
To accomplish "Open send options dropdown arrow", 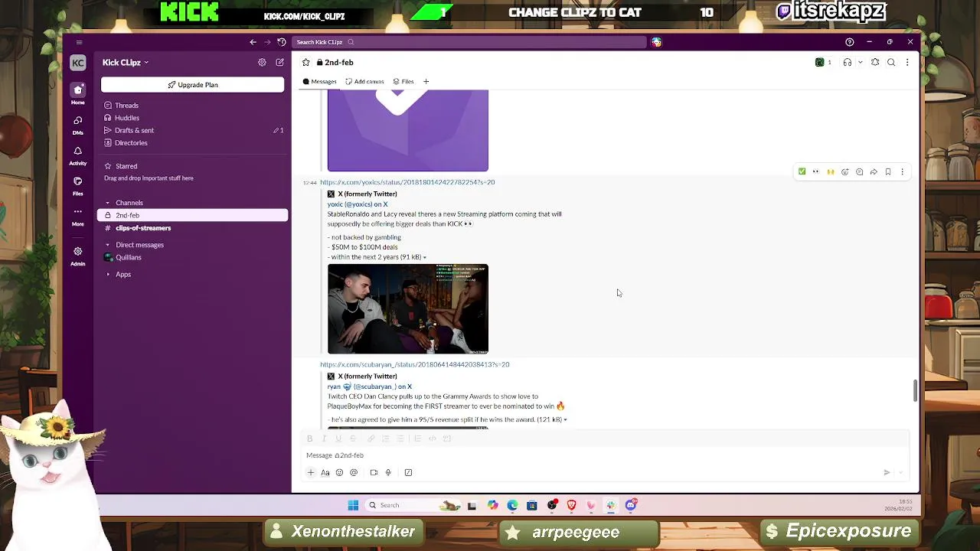I will click(901, 472).
